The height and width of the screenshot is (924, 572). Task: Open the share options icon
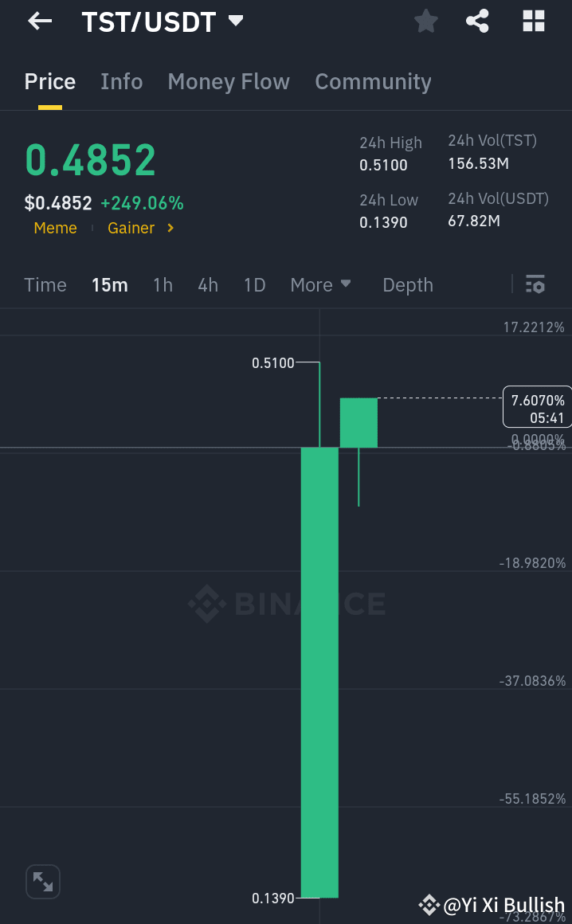point(477,21)
